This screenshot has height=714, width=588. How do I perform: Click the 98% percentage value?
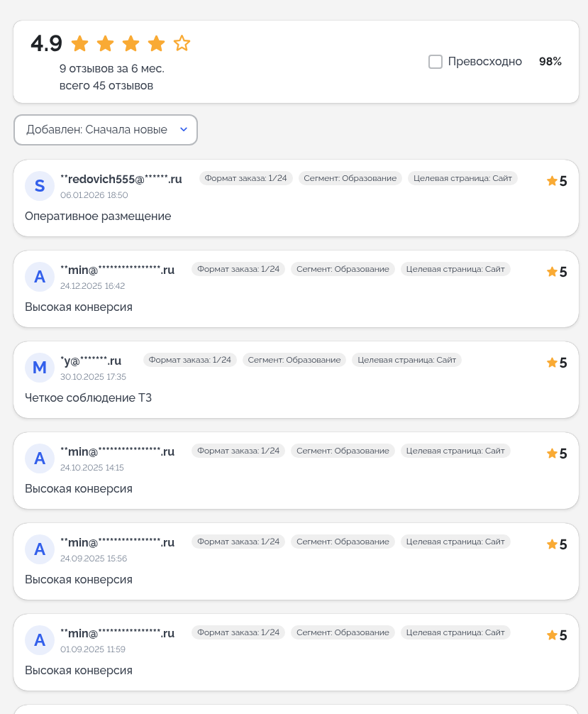pyautogui.click(x=550, y=62)
